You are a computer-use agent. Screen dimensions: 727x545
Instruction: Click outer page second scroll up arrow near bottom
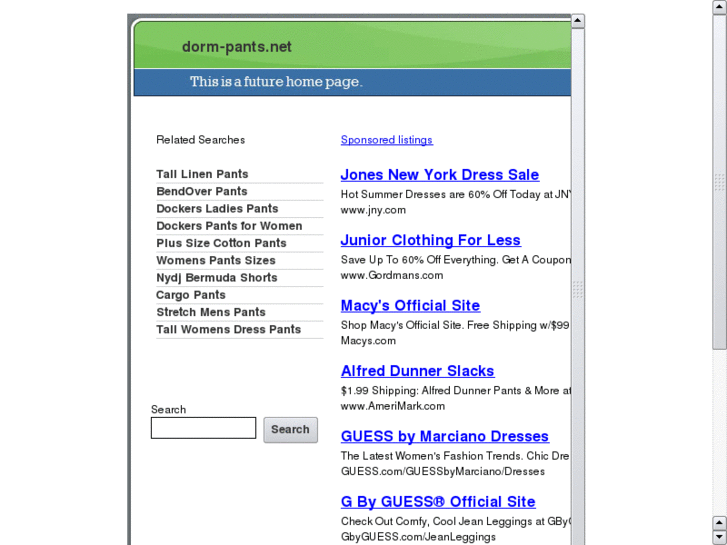click(x=720, y=523)
